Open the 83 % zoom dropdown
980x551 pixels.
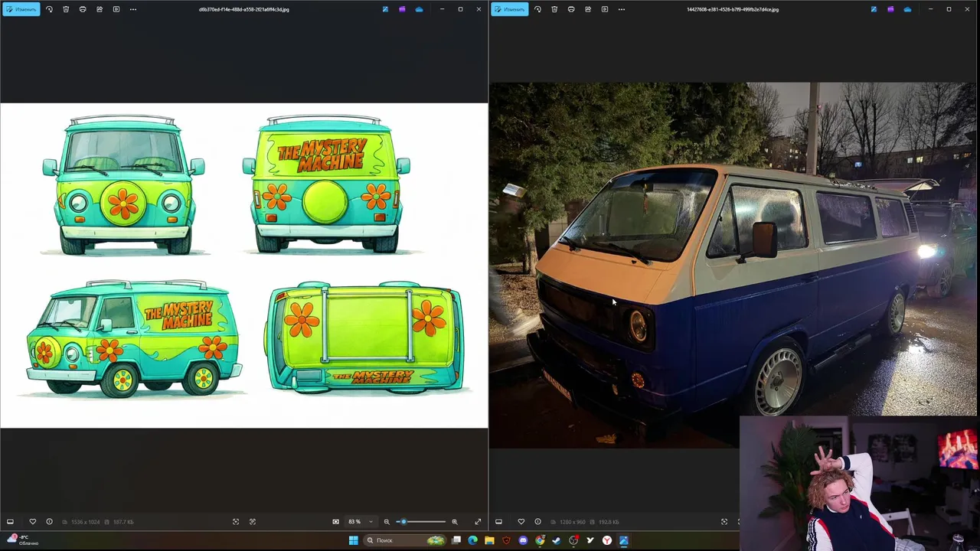[x=361, y=522]
